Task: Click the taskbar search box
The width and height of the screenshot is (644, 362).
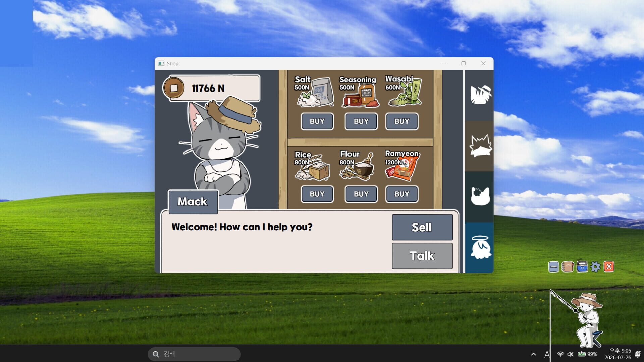Action: click(194, 354)
